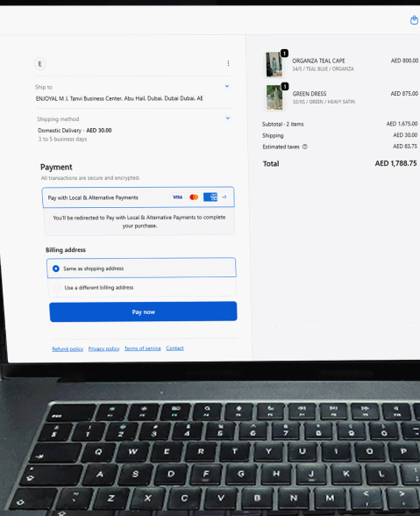Open the Contact link
Screen dimensions: 420x516
pos(174,348)
